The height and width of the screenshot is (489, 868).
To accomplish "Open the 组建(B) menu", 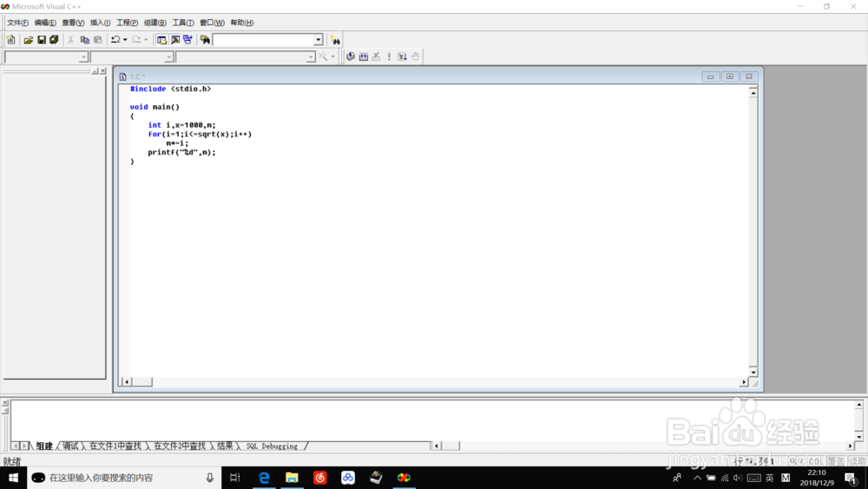I will (x=155, y=23).
